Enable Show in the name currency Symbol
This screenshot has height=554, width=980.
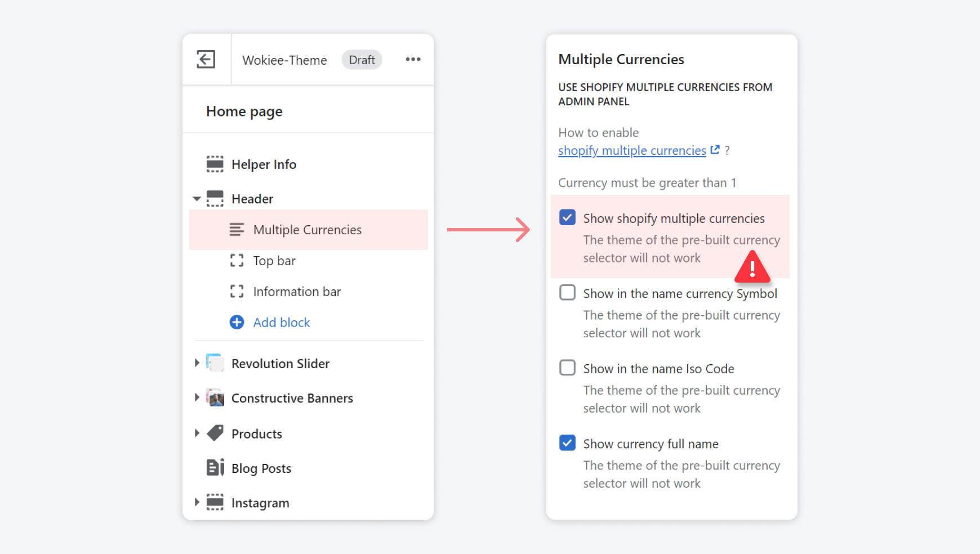(x=567, y=293)
